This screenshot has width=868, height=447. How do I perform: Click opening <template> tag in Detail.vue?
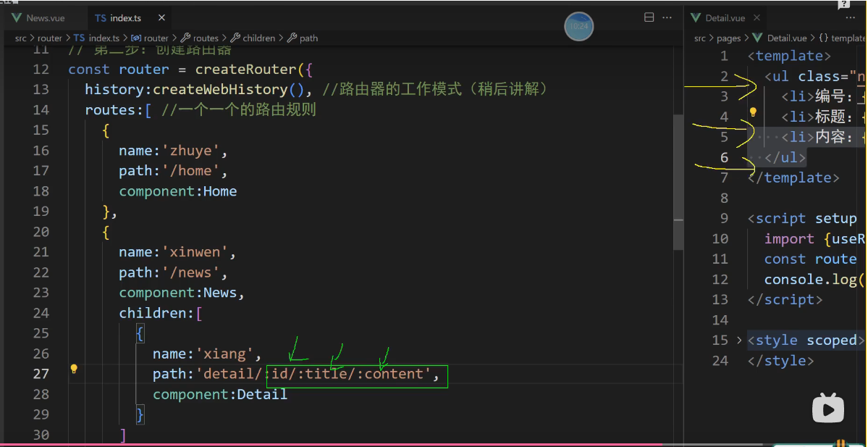[789, 55]
